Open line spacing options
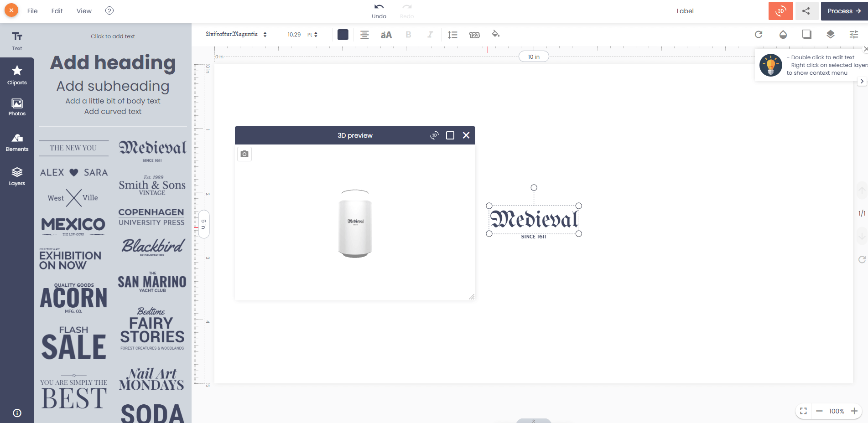This screenshot has height=423, width=868. tap(452, 35)
